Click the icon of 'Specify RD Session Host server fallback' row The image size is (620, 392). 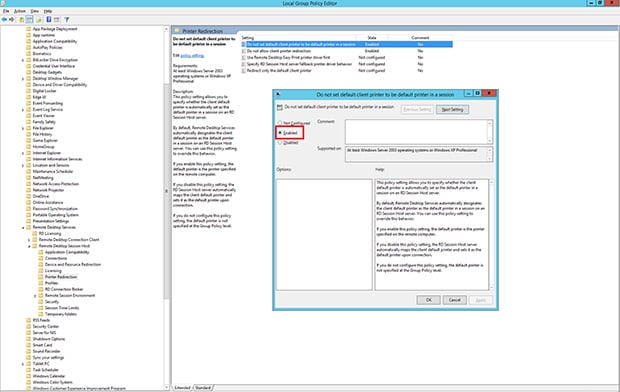click(x=244, y=64)
